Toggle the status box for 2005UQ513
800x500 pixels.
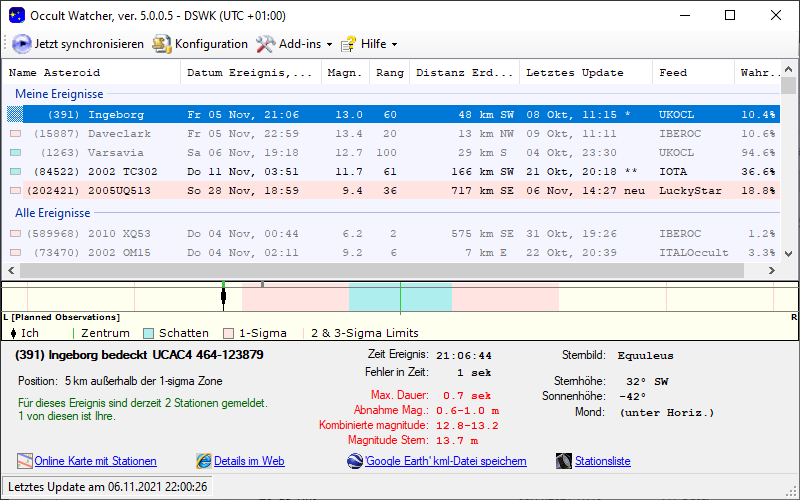(x=15, y=191)
